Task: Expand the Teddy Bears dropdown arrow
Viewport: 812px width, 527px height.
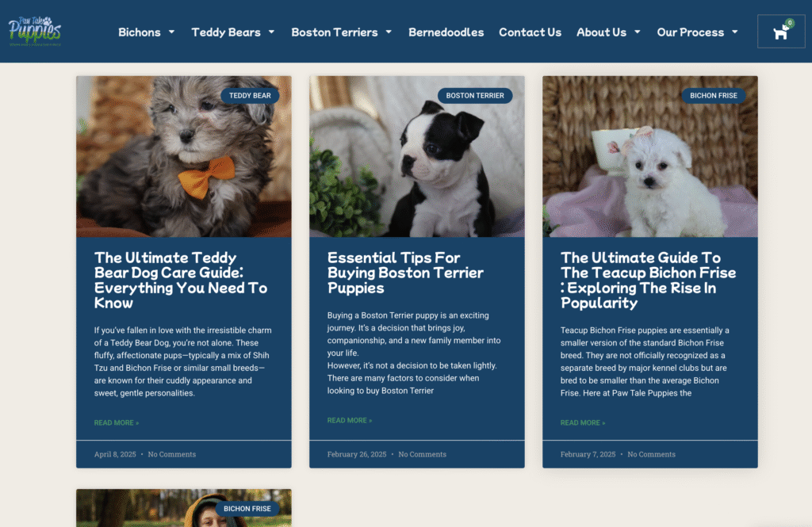Action: point(271,32)
